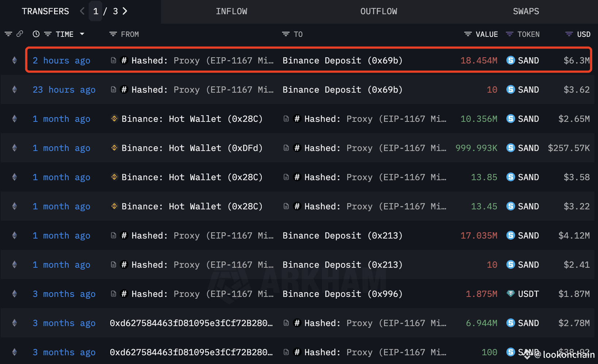
Task: Click the SAND token icon in the 999.993K row
Action: click(x=511, y=148)
